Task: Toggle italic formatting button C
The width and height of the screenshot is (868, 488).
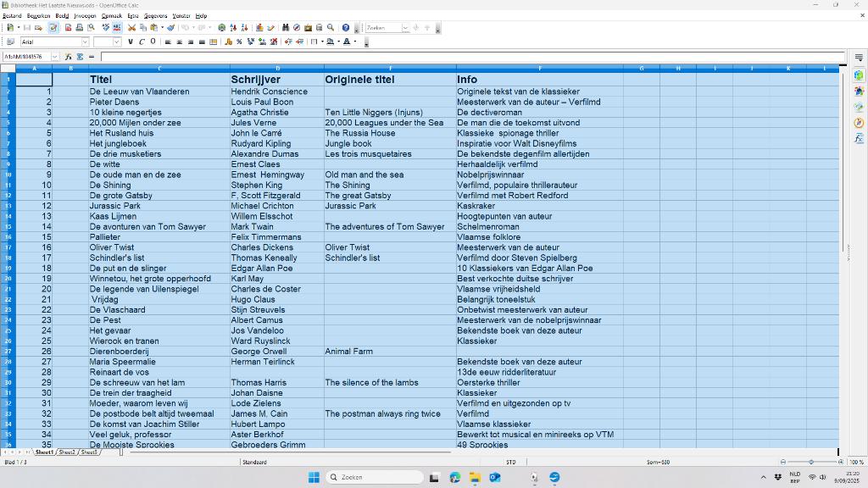Action: 142,42
